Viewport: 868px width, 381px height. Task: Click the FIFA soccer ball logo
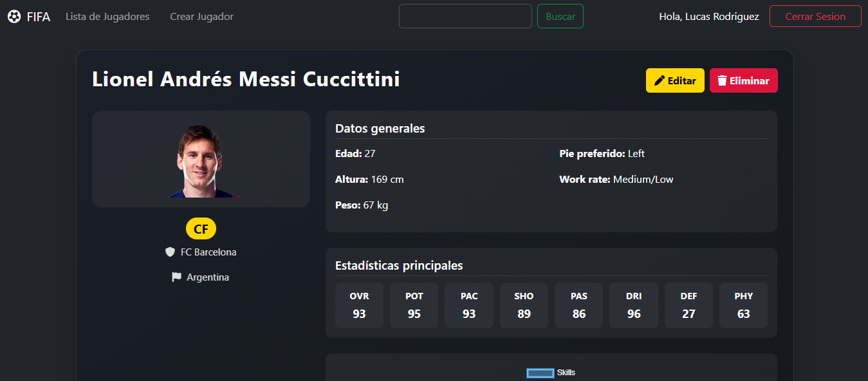click(14, 16)
